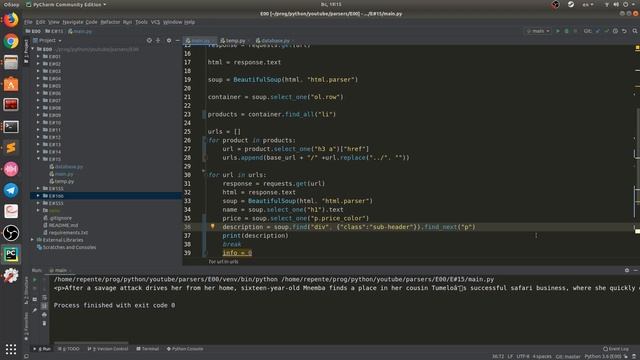Click the Git master branch in status bar
The height and width of the screenshot is (360, 640).
(x=568, y=357)
